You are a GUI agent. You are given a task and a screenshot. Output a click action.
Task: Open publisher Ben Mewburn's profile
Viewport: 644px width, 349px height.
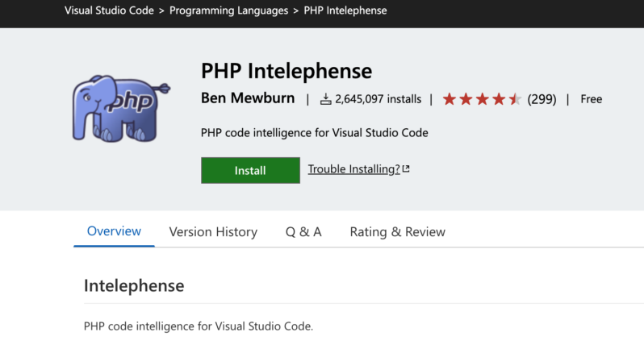point(247,99)
